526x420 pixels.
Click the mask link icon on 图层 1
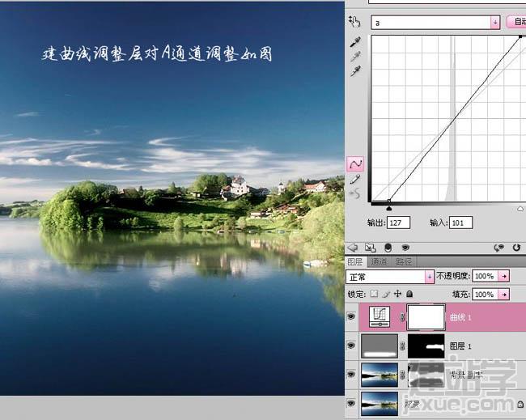[x=402, y=346]
